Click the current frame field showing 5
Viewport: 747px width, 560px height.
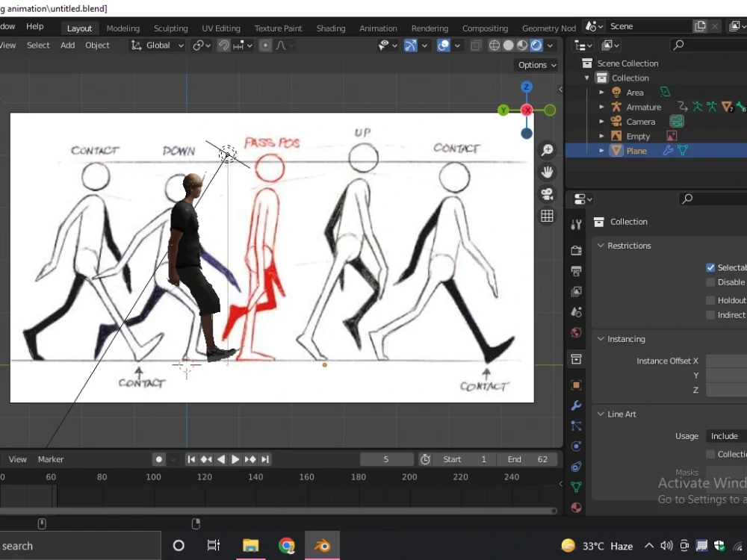pyautogui.click(x=386, y=459)
